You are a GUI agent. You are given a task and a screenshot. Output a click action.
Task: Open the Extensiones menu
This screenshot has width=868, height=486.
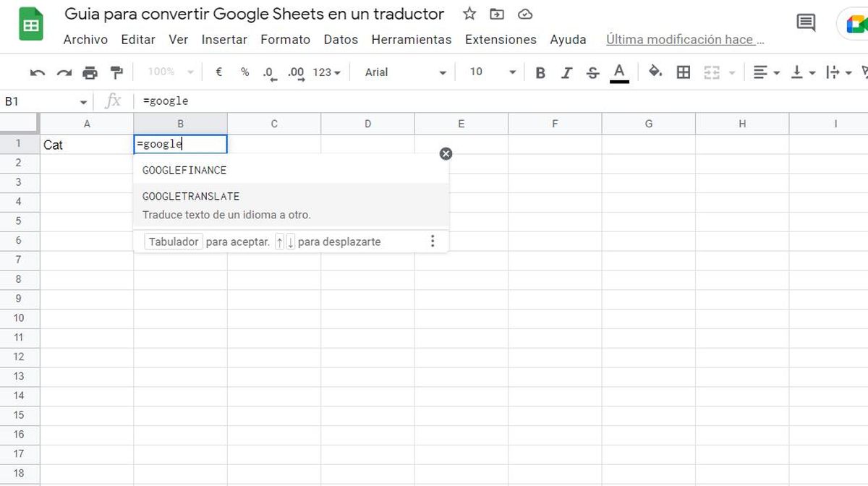pos(501,40)
